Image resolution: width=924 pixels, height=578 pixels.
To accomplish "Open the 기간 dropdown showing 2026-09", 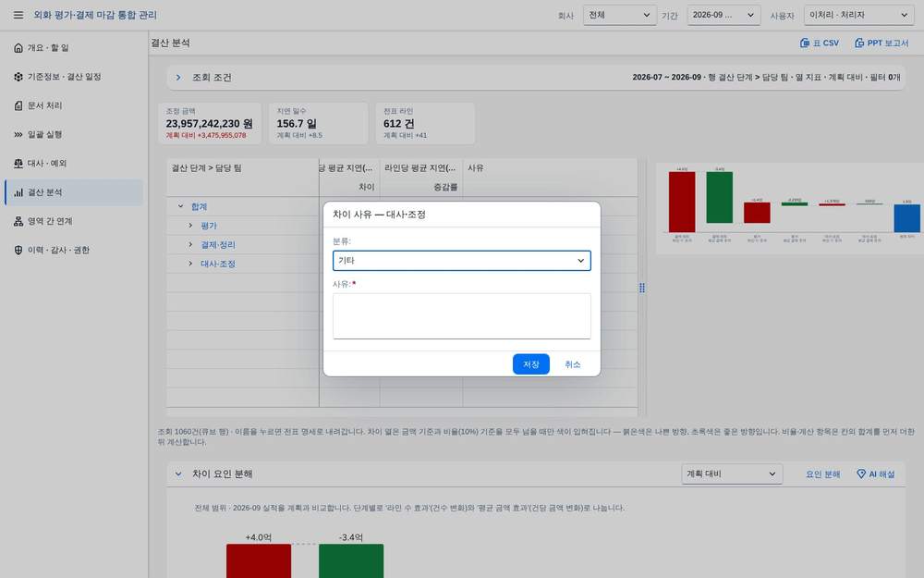I will point(723,15).
